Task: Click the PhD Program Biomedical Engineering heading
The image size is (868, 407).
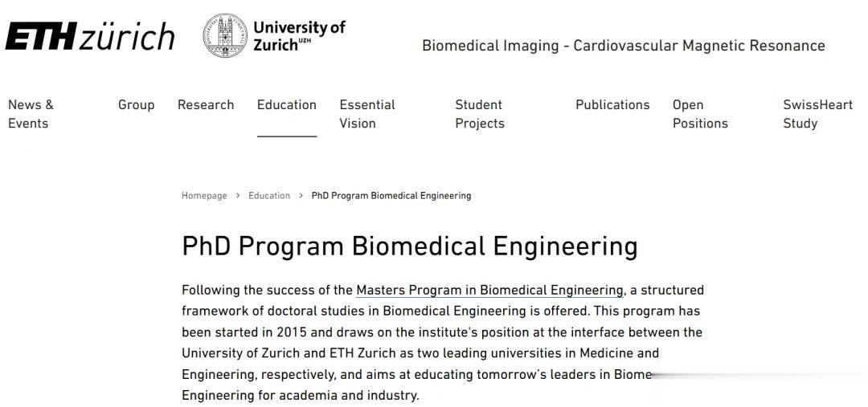Action: point(409,246)
